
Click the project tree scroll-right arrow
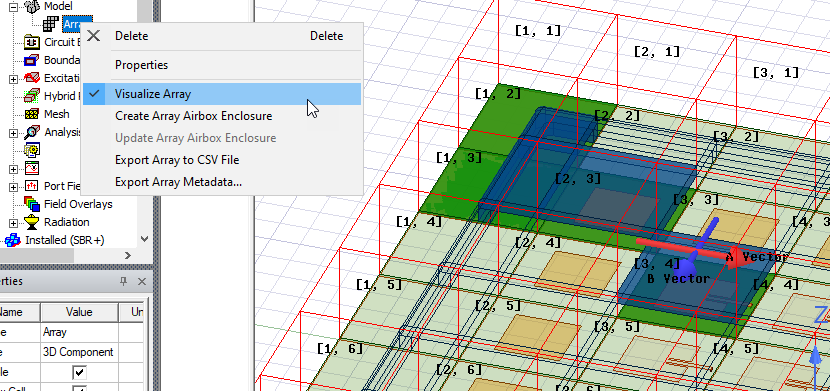click(128, 256)
